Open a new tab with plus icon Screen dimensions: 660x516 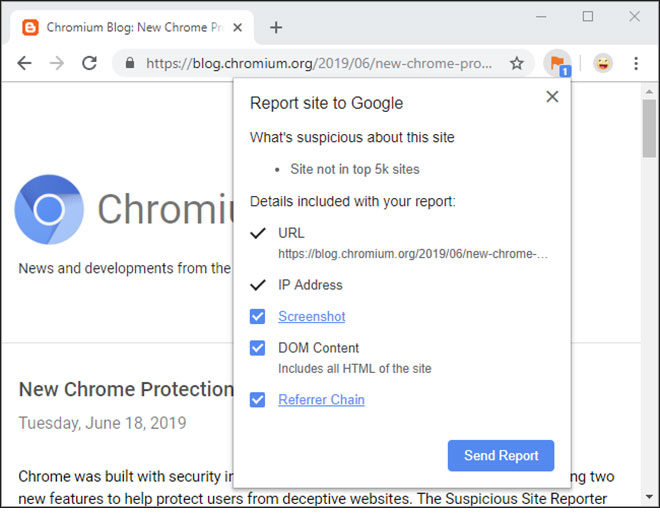pos(276,28)
